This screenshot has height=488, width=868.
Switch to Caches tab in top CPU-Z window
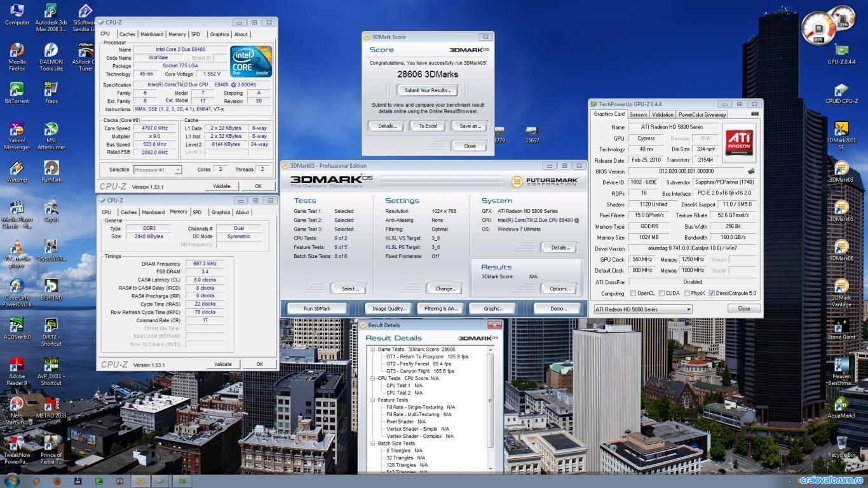[127, 34]
